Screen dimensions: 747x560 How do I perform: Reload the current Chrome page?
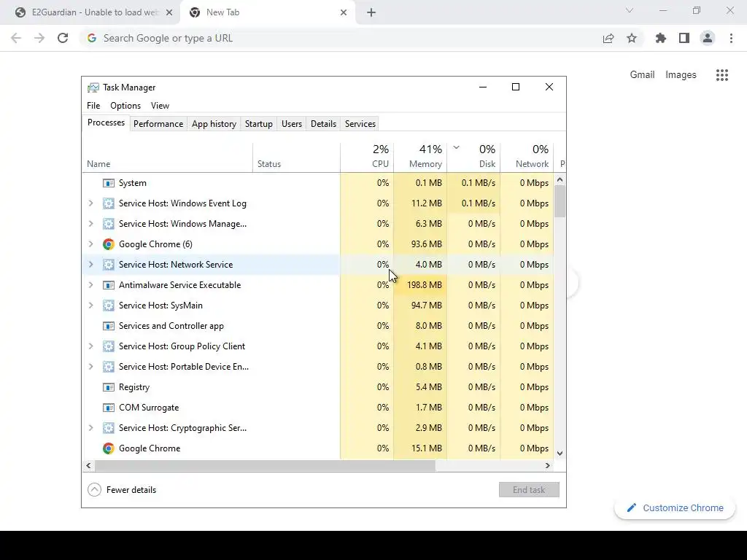(x=63, y=38)
